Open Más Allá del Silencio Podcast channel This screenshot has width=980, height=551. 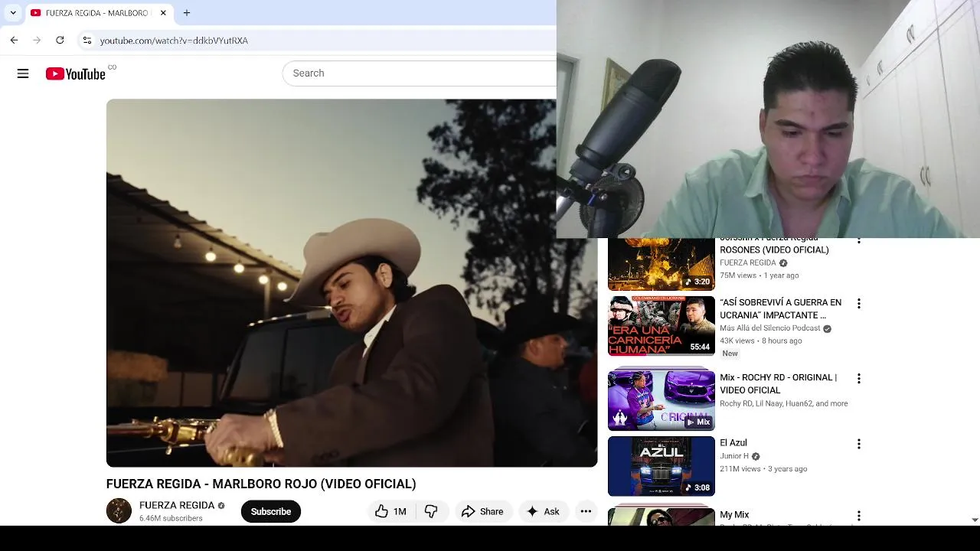pos(769,328)
